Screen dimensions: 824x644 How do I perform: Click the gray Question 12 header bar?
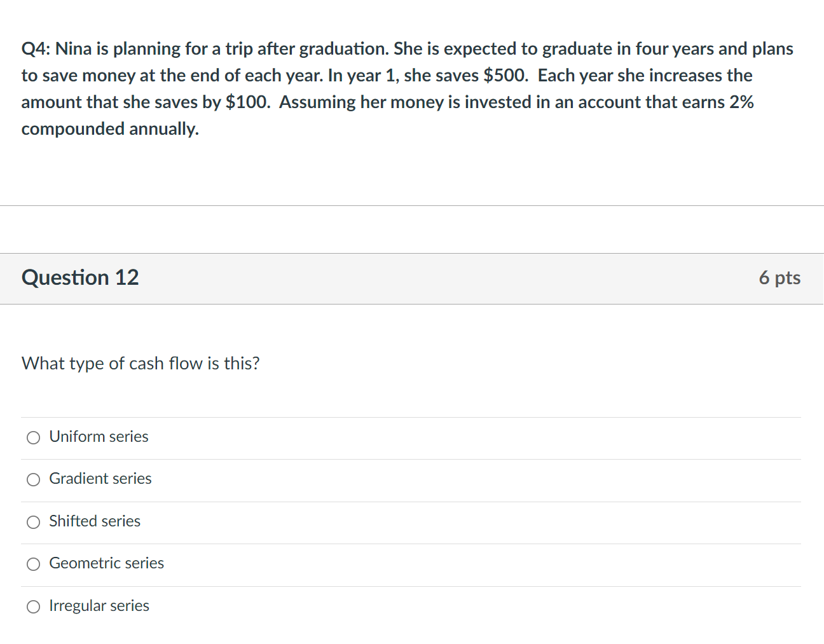click(412, 278)
